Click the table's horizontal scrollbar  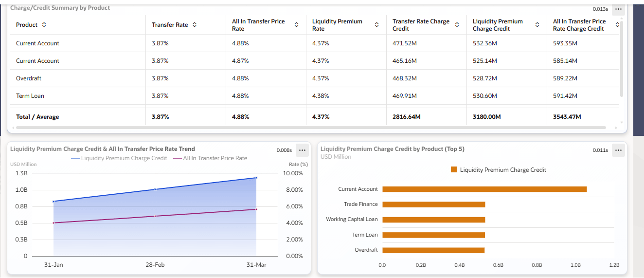coord(311,128)
